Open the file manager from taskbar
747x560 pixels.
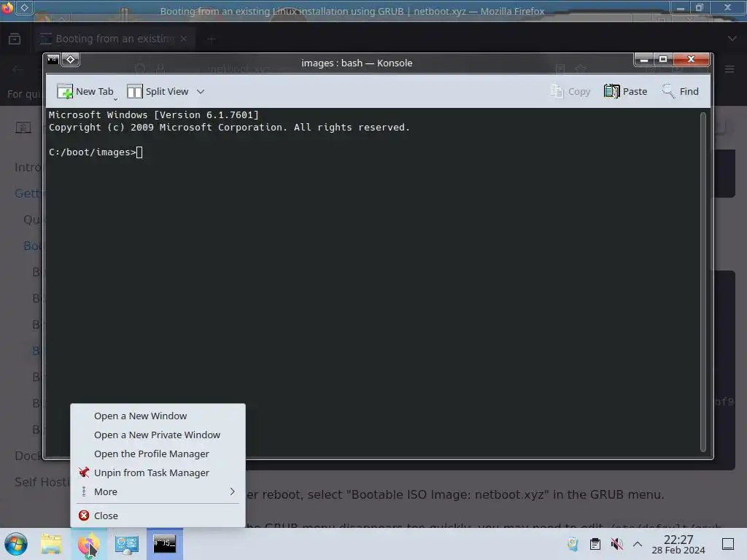tap(51, 544)
